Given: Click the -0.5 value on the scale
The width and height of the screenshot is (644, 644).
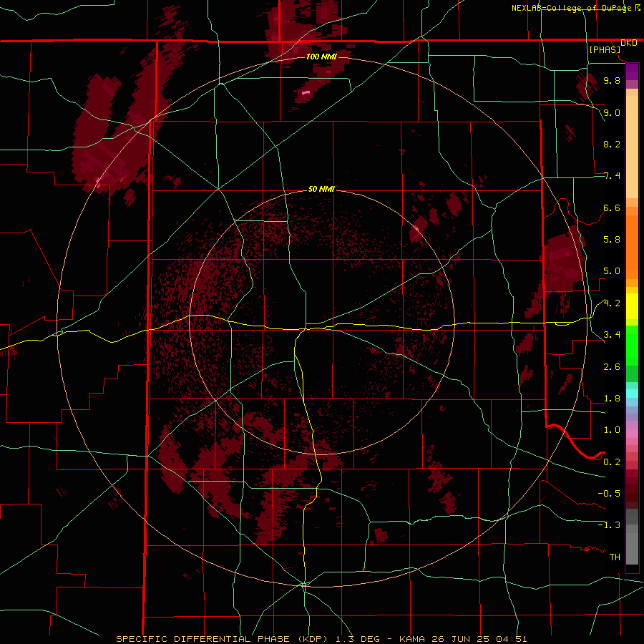Looking at the screenshot, I should [x=609, y=493].
